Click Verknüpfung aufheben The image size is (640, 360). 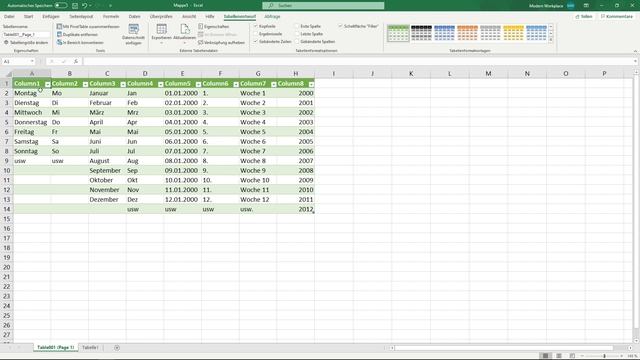click(x=221, y=42)
